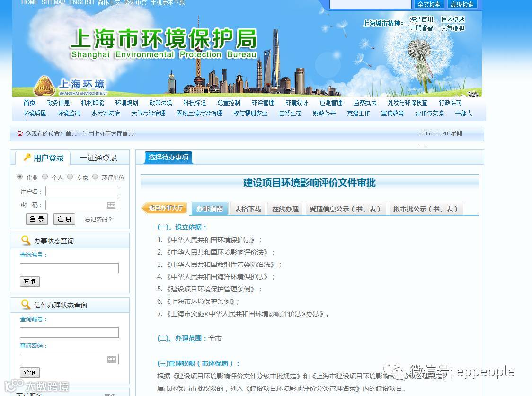The image size is (532, 396).
Task: Open 宣传教育 navigation item
Action: (x=392, y=113)
